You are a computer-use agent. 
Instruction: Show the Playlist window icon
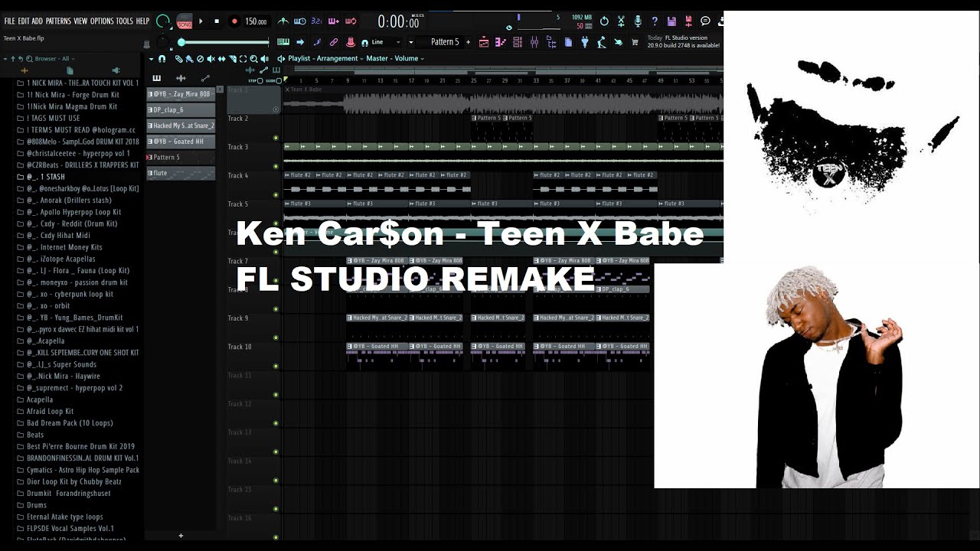(x=484, y=42)
